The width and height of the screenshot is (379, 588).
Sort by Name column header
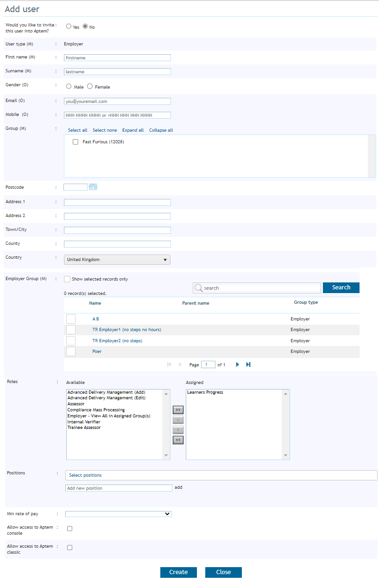(x=95, y=303)
